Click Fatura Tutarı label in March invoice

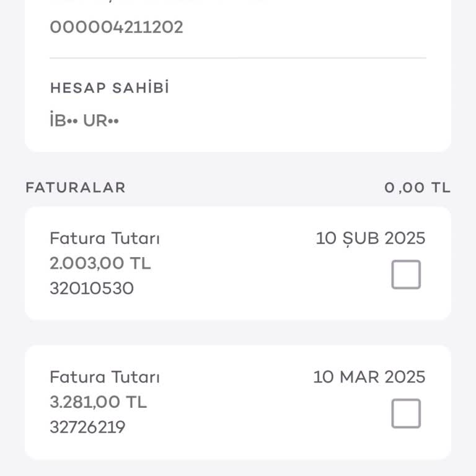[105, 377]
